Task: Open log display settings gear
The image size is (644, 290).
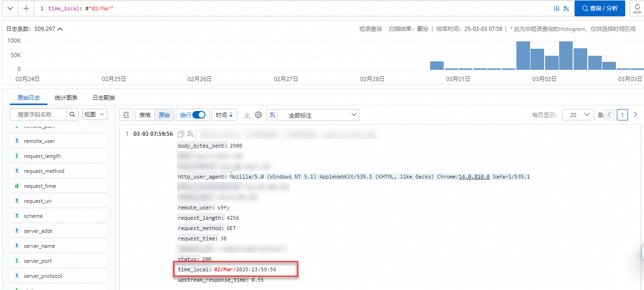Action: click(x=258, y=115)
